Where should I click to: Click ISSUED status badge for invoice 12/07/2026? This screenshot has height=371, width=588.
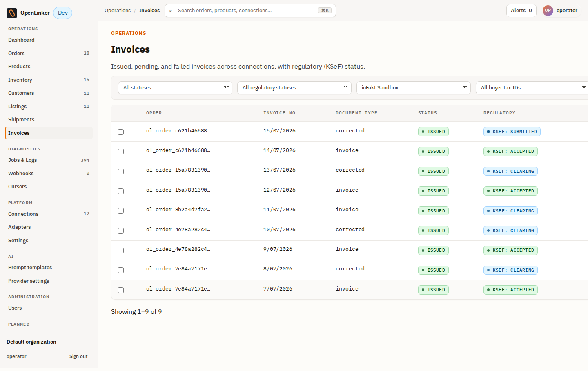[x=433, y=191]
